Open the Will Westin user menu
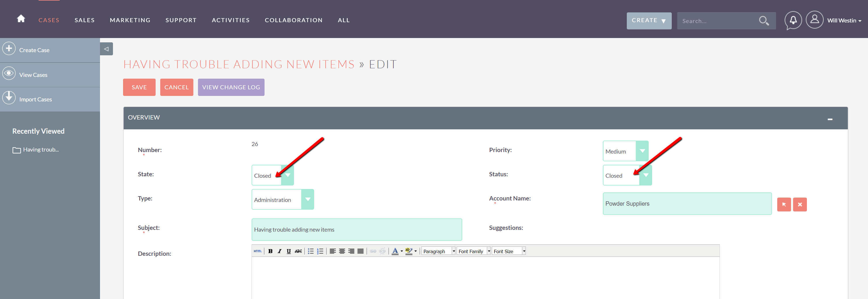This screenshot has width=868, height=299. point(844,20)
